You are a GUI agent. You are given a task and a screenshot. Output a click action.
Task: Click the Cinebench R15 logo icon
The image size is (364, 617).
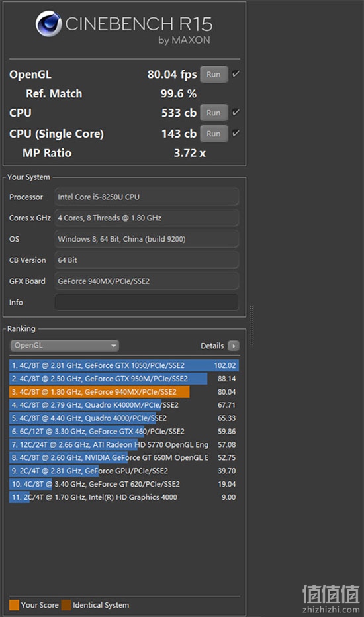pyautogui.click(x=49, y=24)
